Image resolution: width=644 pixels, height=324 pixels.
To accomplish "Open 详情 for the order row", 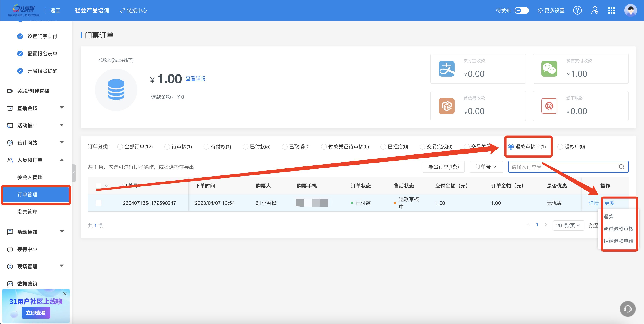I will point(593,203).
